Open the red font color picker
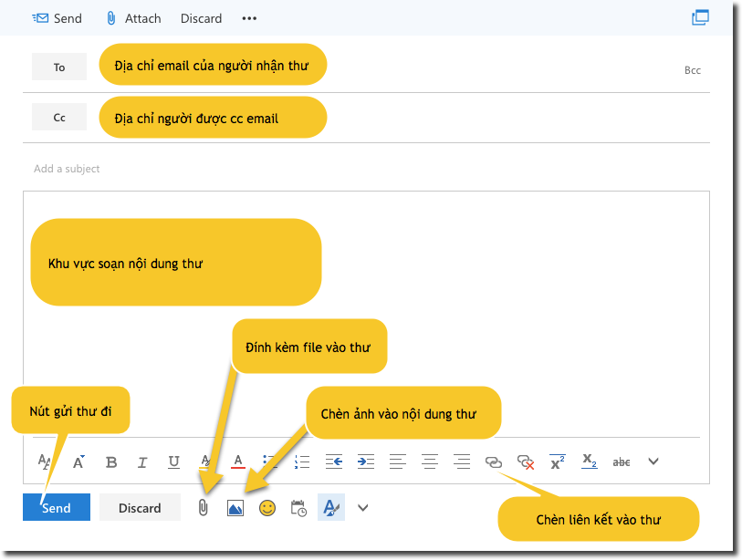 (238, 461)
